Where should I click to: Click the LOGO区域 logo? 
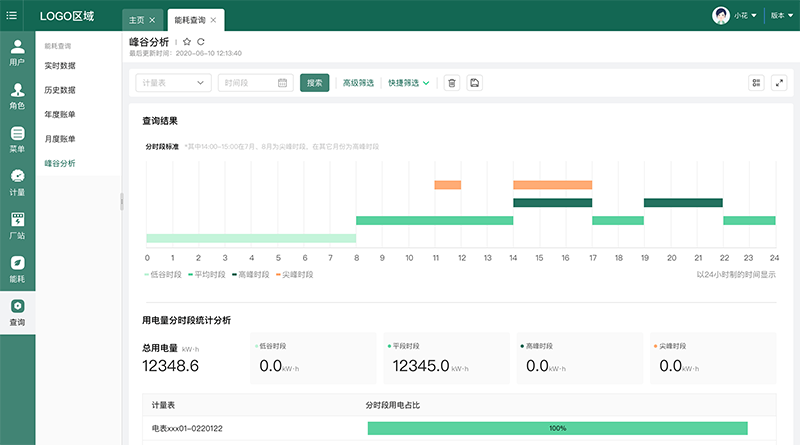point(67,16)
